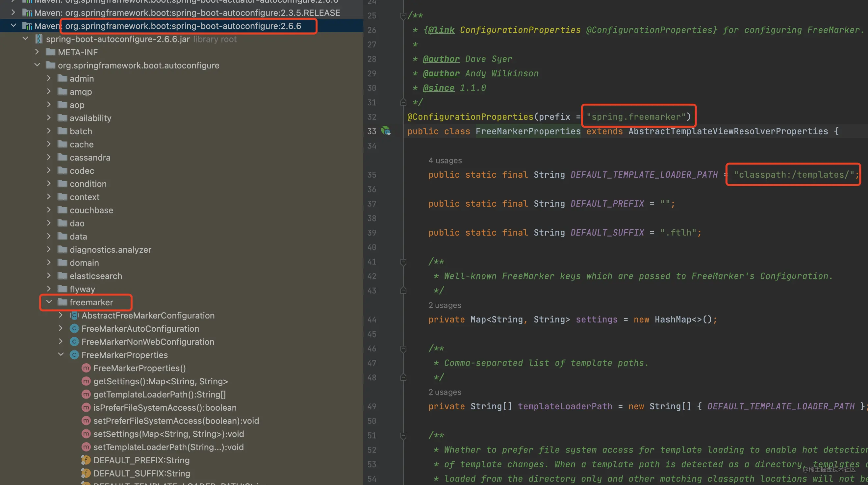The width and height of the screenshot is (868, 485).
Task: Click the Spring bean gutter icon on line 33
Action: click(x=386, y=131)
